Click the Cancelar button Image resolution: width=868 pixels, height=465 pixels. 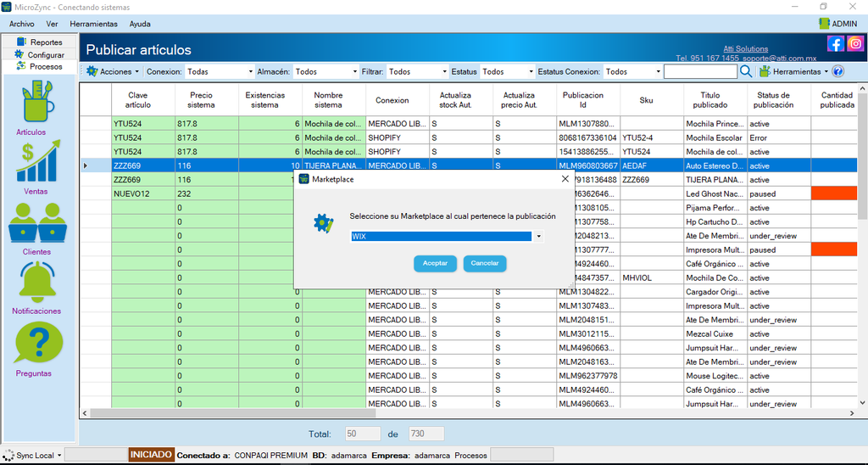pyautogui.click(x=485, y=263)
